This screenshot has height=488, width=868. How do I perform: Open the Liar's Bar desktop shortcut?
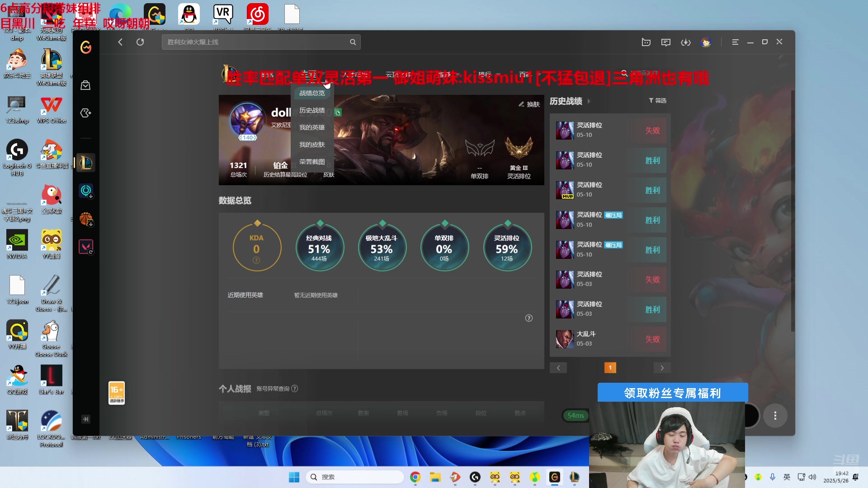(x=52, y=380)
